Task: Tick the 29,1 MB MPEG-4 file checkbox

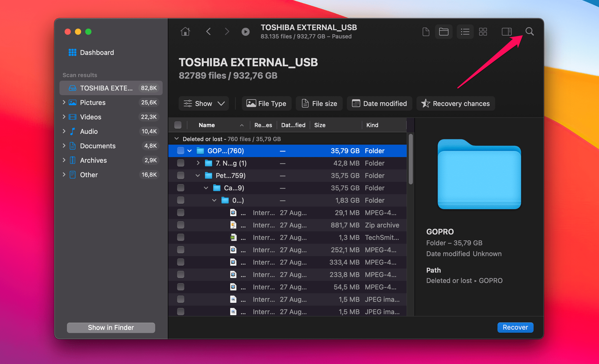Action: pos(181,212)
